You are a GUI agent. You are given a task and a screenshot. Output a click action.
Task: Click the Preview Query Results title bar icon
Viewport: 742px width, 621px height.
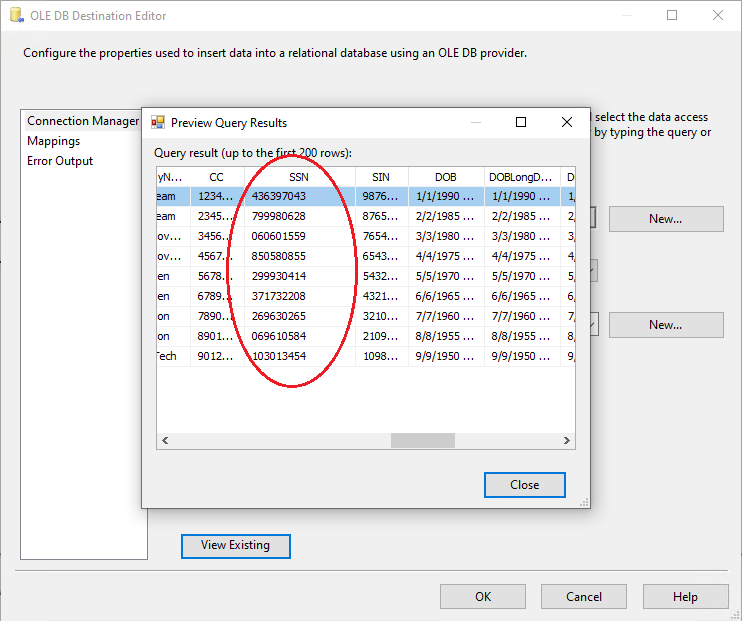click(x=158, y=123)
